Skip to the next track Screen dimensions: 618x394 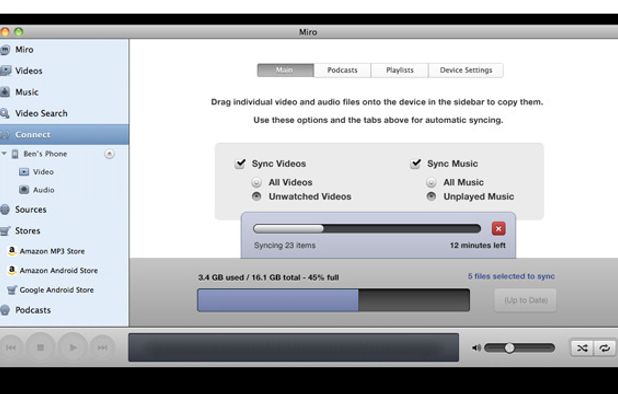(x=102, y=348)
